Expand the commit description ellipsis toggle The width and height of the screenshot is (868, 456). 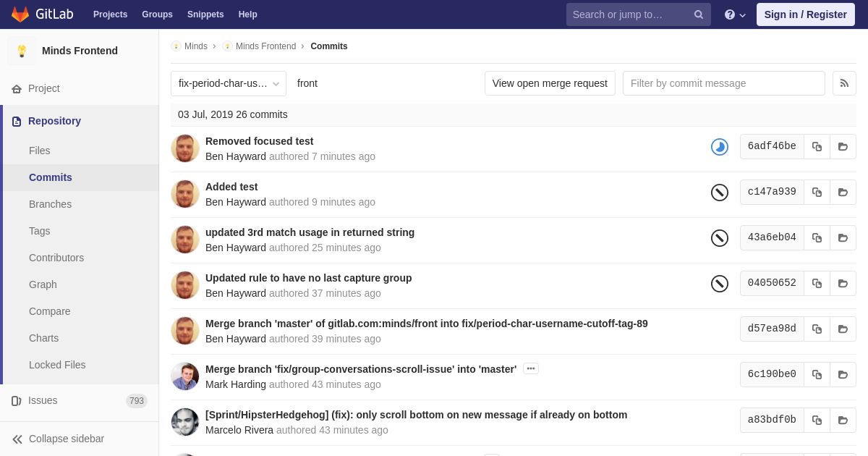(x=531, y=368)
